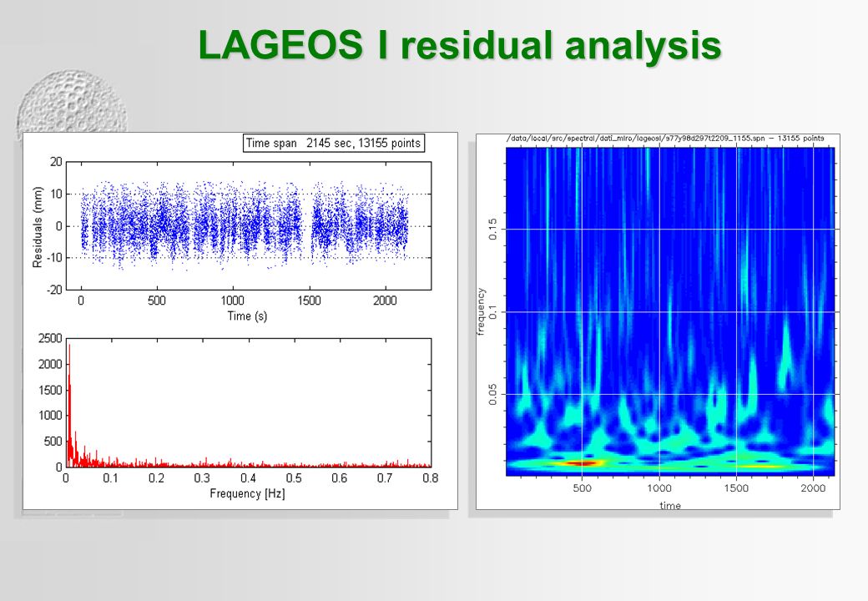The height and width of the screenshot is (601, 868).
Task: Click the 'Frequency [Hz]' axis label
Action: pos(247,493)
